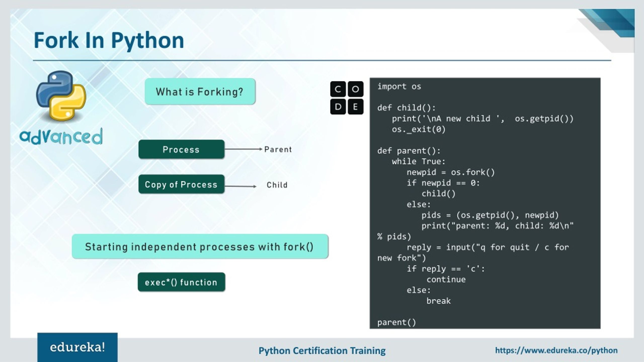Image resolution: width=644 pixels, height=362 pixels.
Task: Select the E tile of the CODE icon
Action: 356,108
